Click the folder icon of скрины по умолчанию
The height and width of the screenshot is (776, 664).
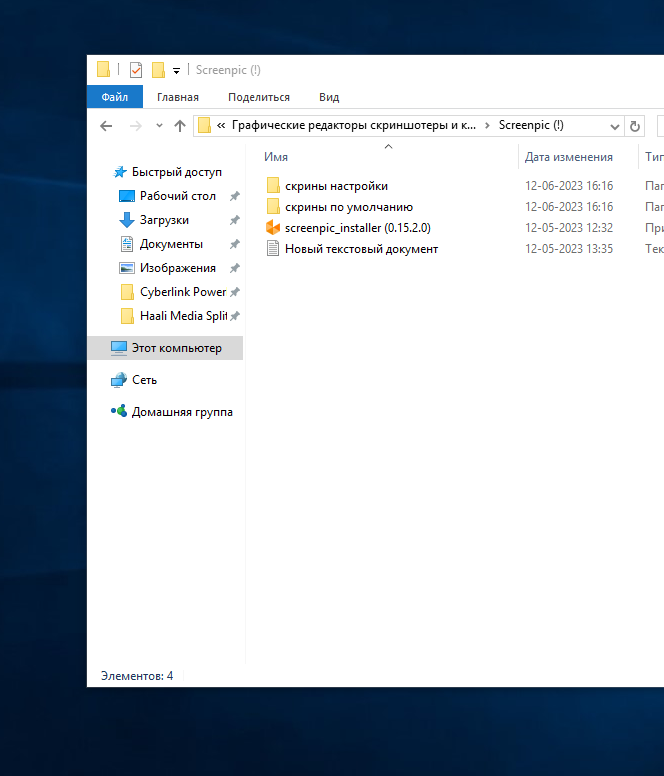click(273, 206)
